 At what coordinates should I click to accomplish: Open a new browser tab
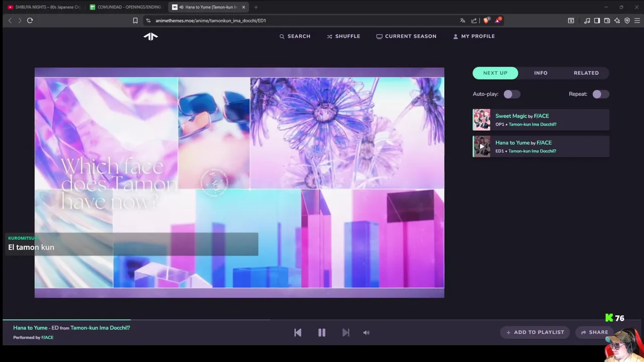[256, 7]
